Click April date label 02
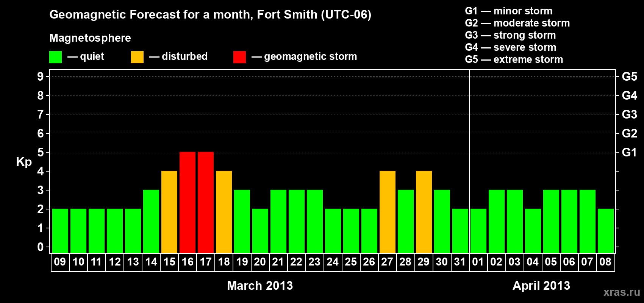644x303 pixels. click(496, 262)
